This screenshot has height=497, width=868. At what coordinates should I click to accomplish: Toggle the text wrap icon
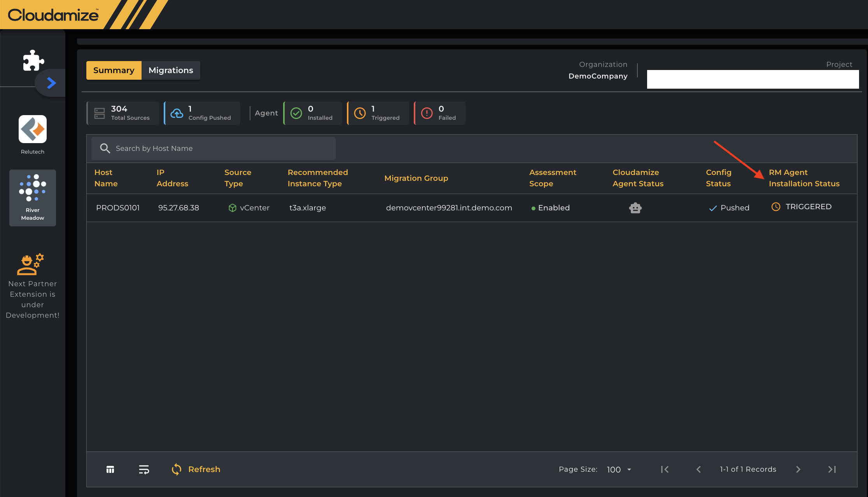click(x=144, y=469)
